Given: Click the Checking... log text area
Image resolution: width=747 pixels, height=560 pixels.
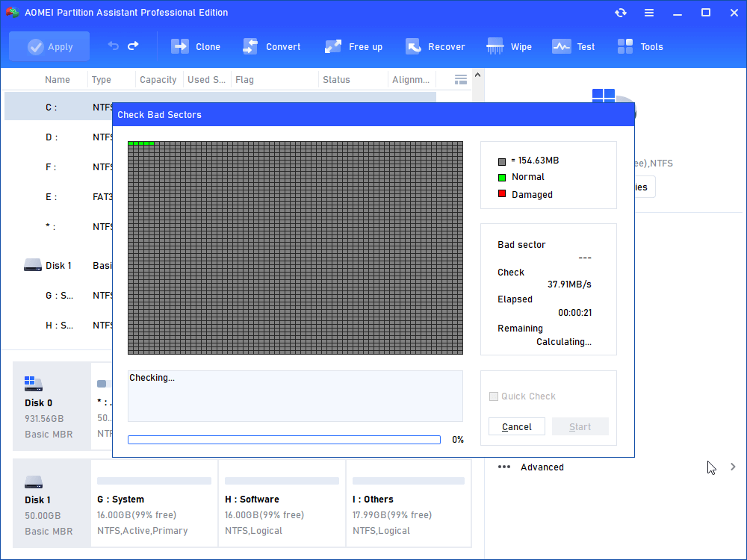Looking at the screenshot, I should [295, 396].
